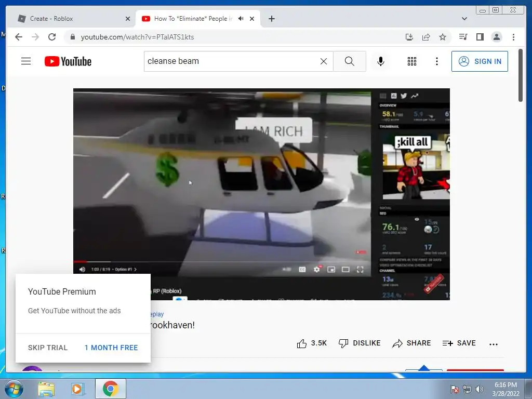The image size is (532, 399).
Task: Open a new browser tab
Action: tap(271, 19)
